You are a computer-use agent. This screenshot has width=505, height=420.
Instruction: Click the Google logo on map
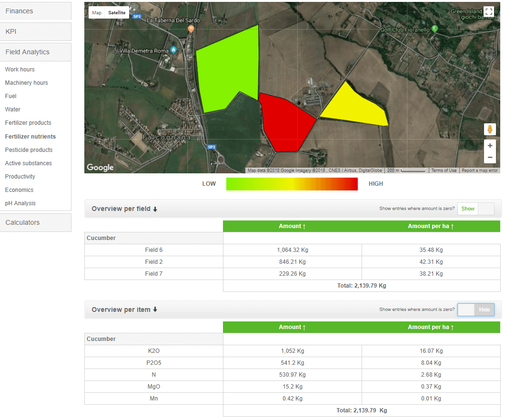(100, 167)
